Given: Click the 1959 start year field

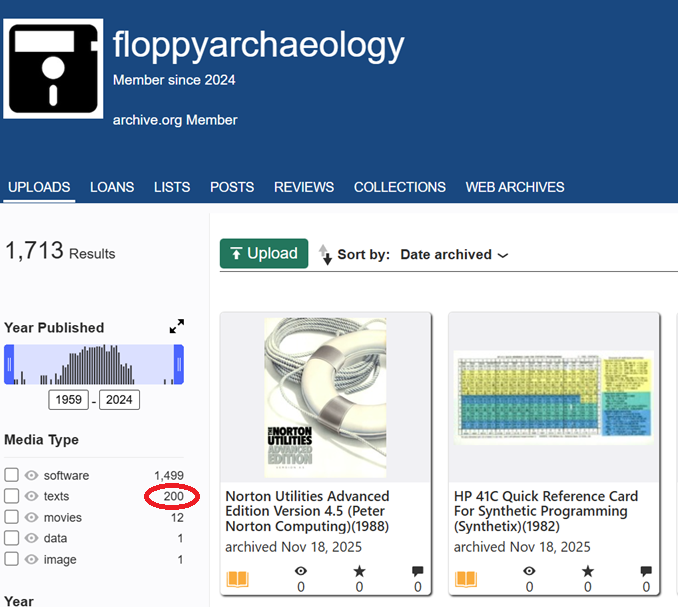Looking at the screenshot, I should pyautogui.click(x=68, y=399).
